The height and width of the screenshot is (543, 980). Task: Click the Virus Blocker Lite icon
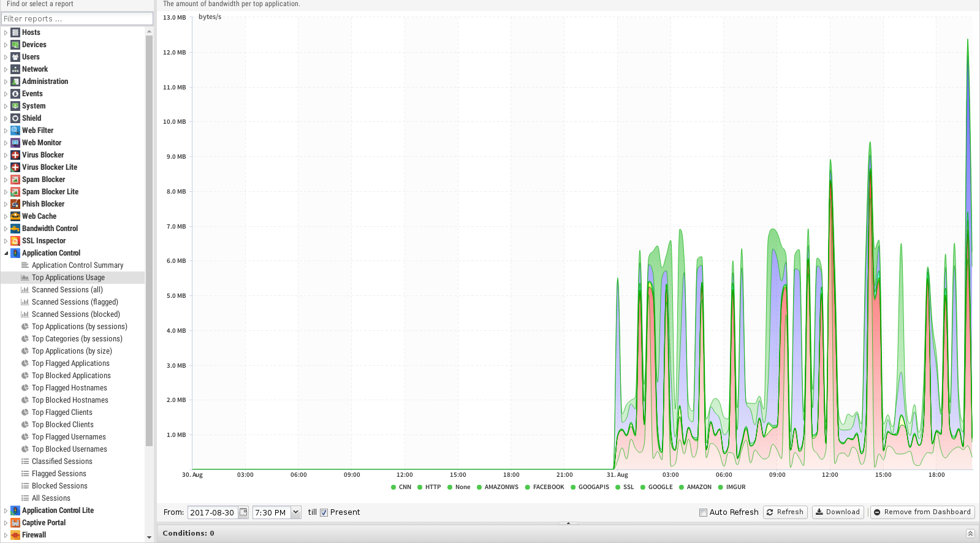pyautogui.click(x=15, y=167)
